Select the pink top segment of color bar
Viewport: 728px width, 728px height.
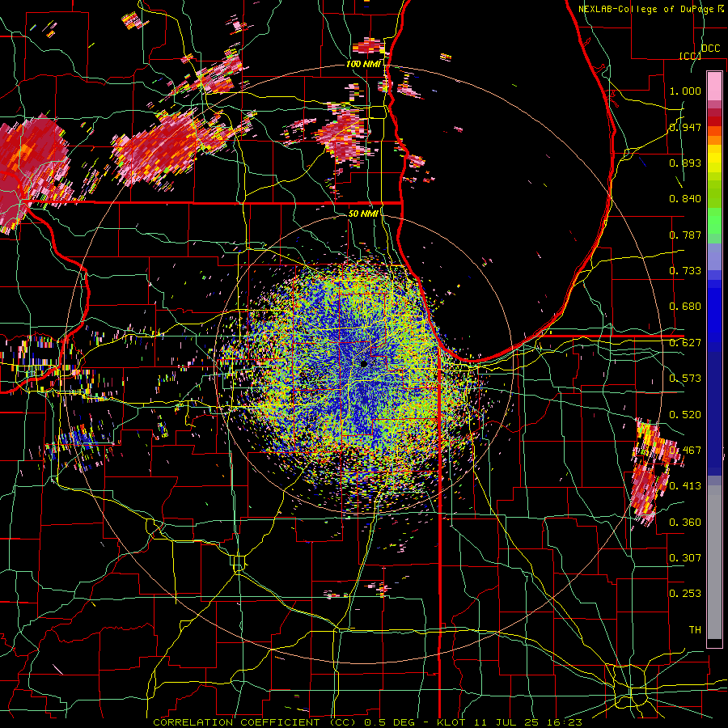pos(714,86)
